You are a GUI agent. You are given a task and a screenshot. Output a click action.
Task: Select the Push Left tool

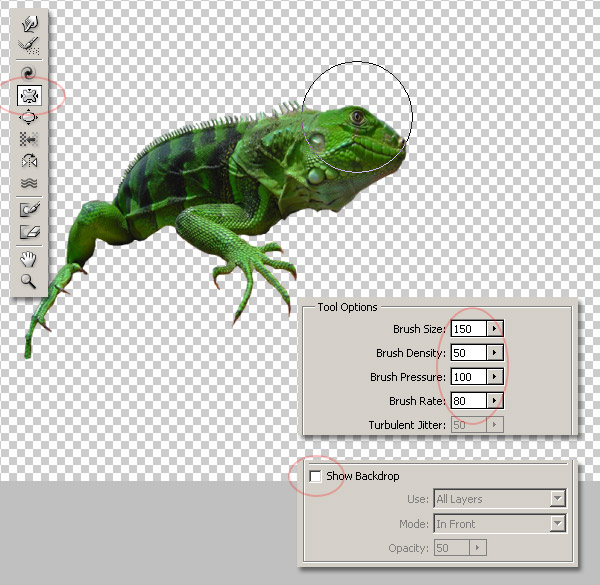click(x=29, y=139)
